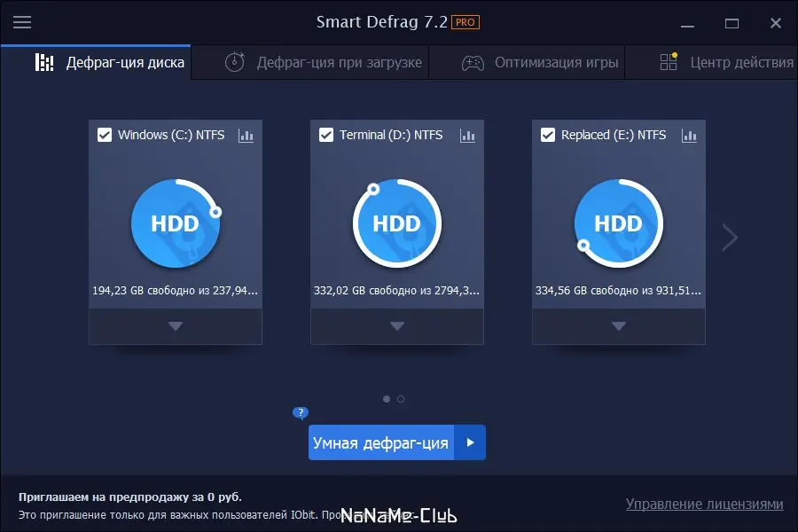798x532 pixels.
Task: Click the chart icon on Replaced (E:) drive
Action: pos(689,135)
